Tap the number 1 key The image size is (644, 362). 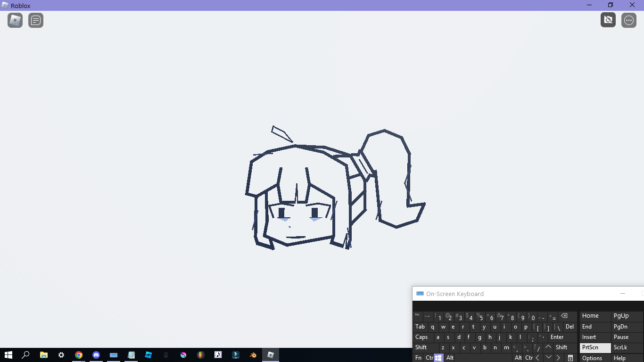coord(438,316)
